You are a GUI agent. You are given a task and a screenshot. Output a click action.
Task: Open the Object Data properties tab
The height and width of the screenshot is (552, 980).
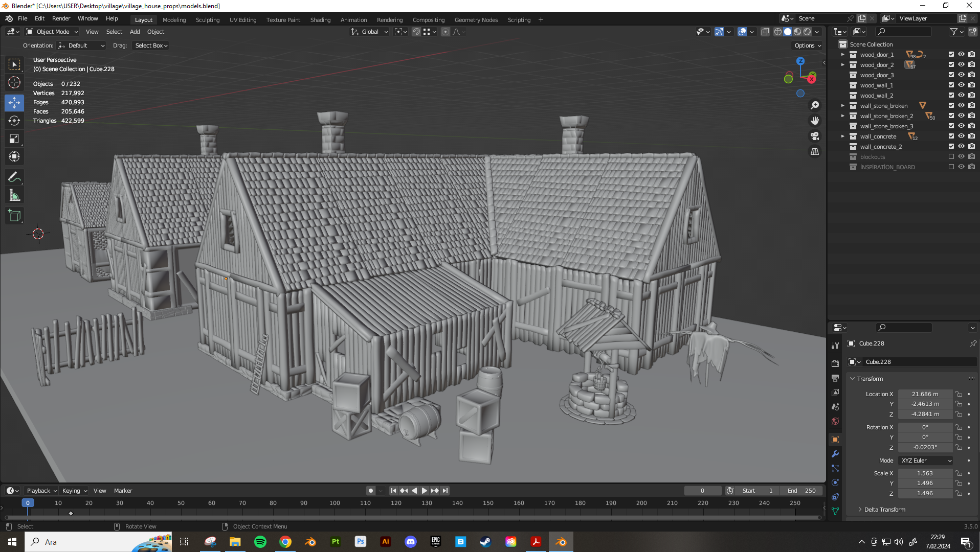click(835, 511)
